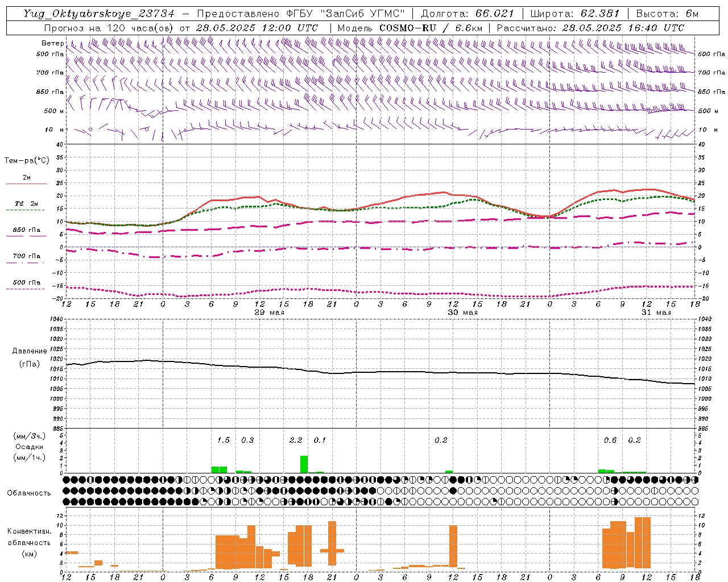Image resolution: width=728 pixels, height=582 pixels.
Task: Select the 2м temperature legend entry
Action: 27,177
